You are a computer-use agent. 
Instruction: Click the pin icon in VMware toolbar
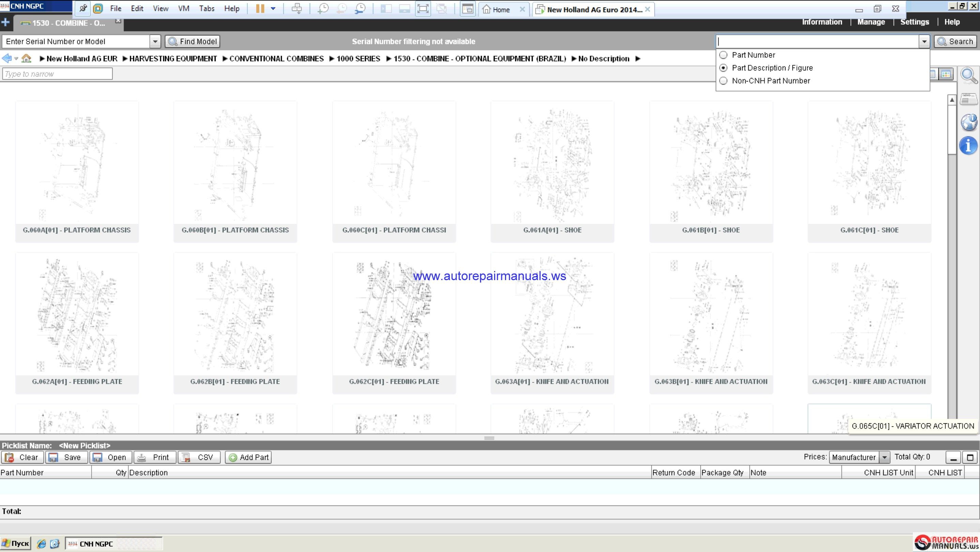pyautogui.click(x=83, y=9)
